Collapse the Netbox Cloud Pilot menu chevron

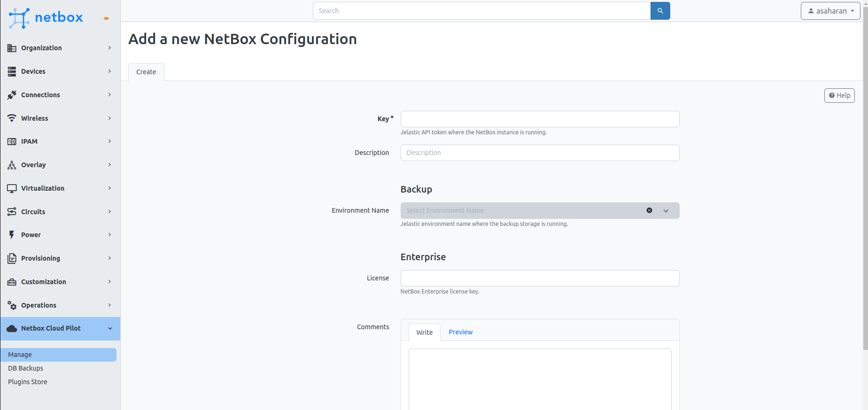110,328
